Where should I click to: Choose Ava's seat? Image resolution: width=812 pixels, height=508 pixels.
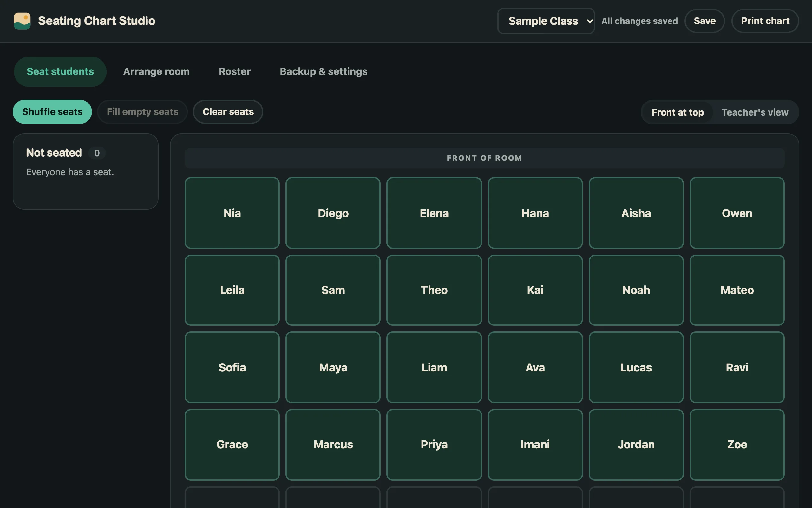coord(535,367)
